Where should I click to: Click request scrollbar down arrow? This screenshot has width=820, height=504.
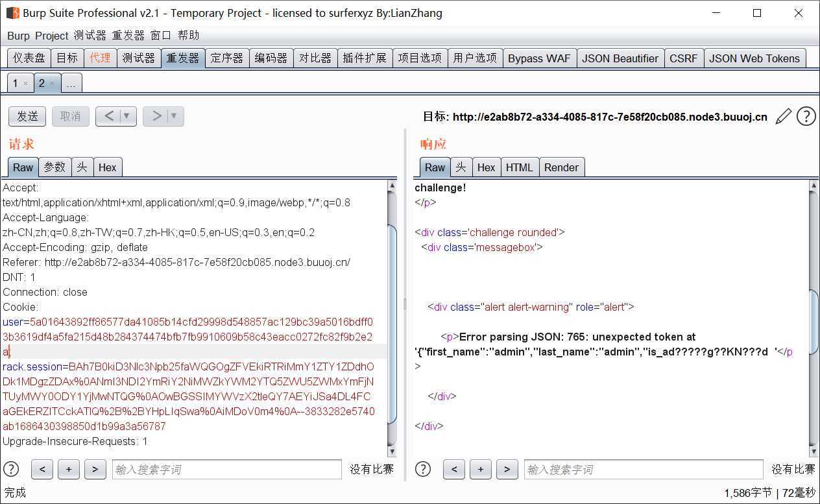[392, 451]
